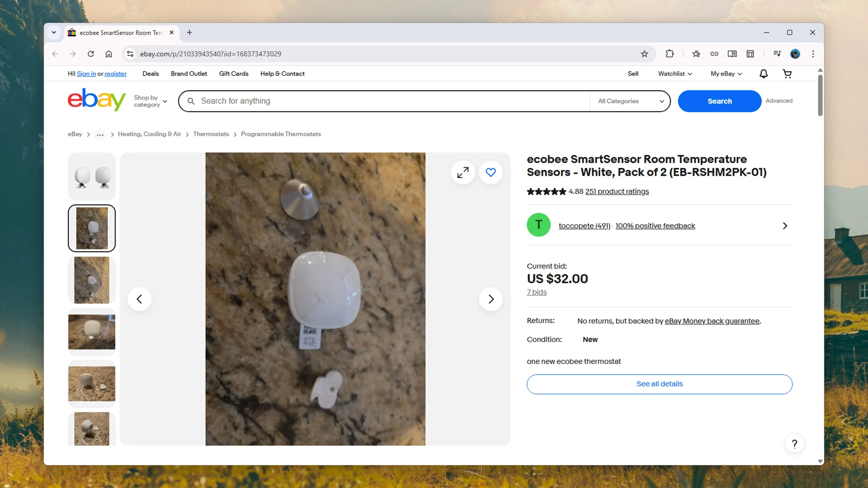Select the second thumbnail with the dark outline
868x488 pixels.
[92, 228]
